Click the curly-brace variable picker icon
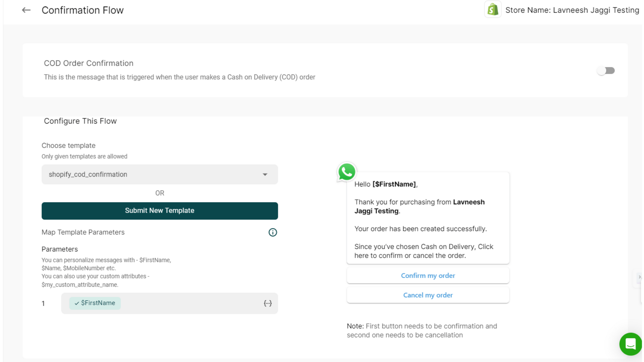644x362 pixels. tap(268, 303)
